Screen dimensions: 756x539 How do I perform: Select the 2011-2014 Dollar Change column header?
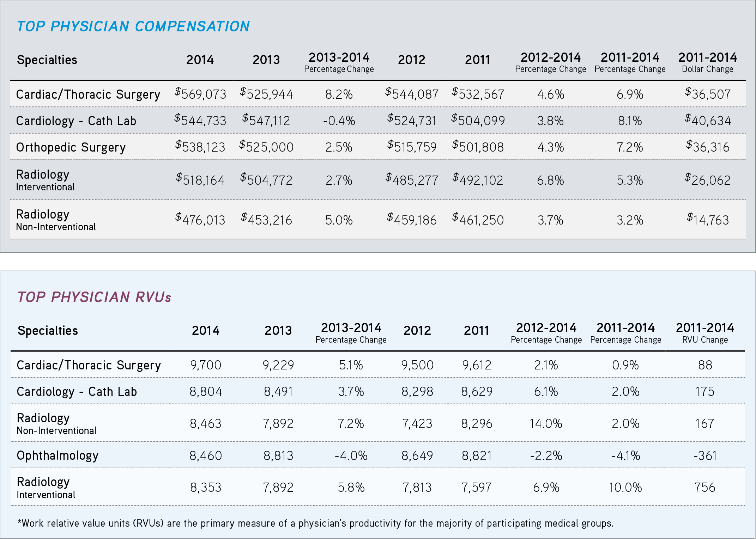707,62
